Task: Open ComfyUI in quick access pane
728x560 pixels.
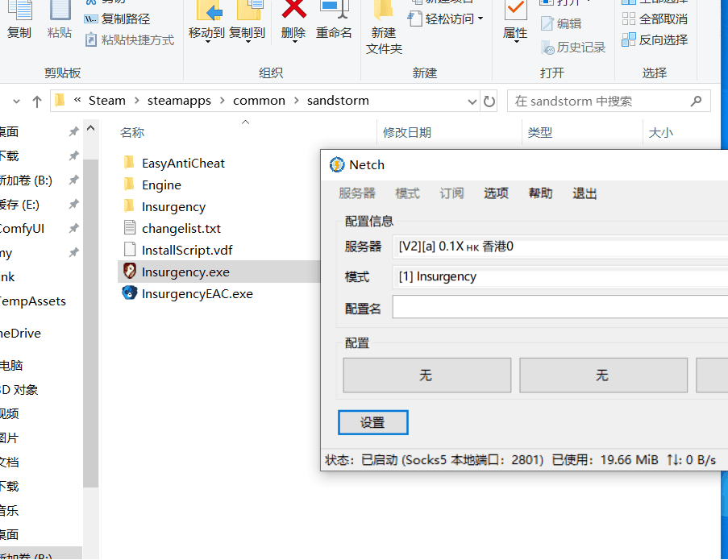Action: pyautogui.click(x=23, y=228)
